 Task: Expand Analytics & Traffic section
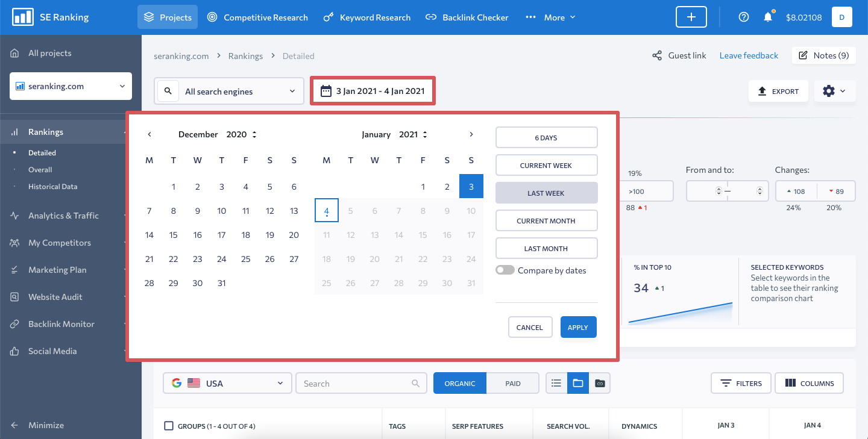[x=63, y=216]
